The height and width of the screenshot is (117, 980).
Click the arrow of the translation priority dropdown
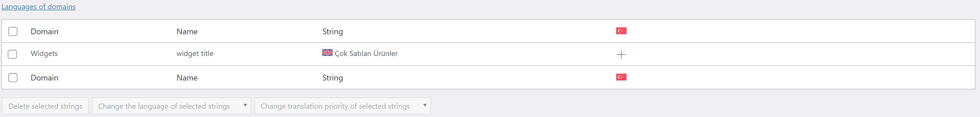(425, 105)
